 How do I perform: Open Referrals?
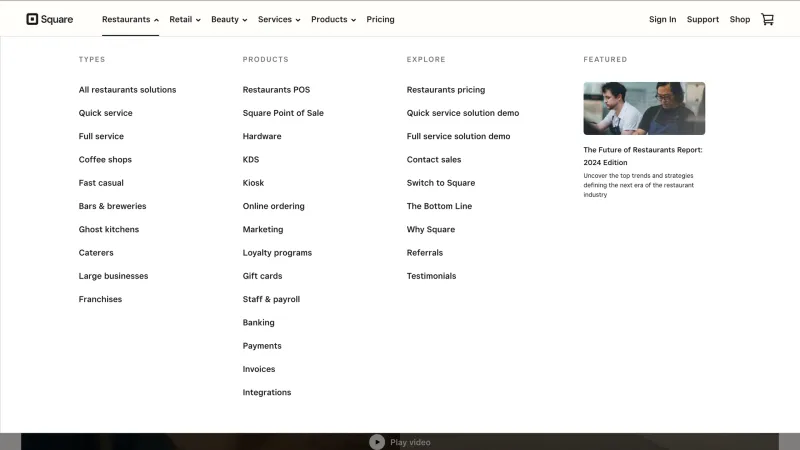[424, 253]
